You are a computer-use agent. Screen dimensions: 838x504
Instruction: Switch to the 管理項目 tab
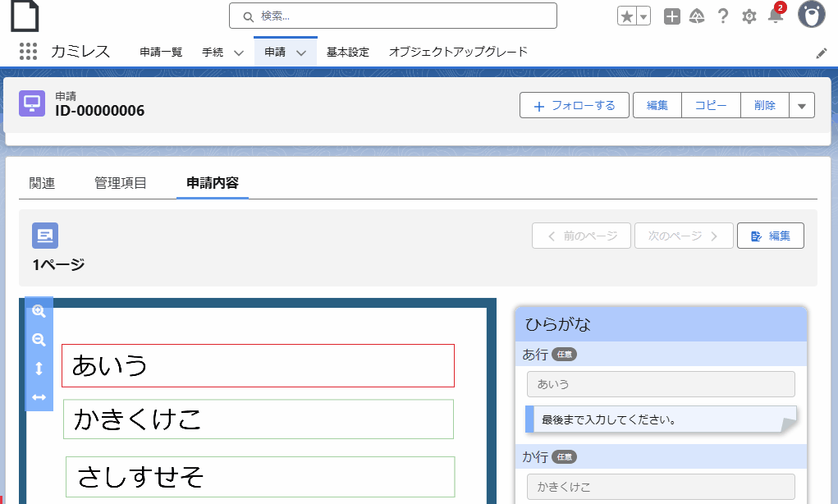click(x=121, y=183)
